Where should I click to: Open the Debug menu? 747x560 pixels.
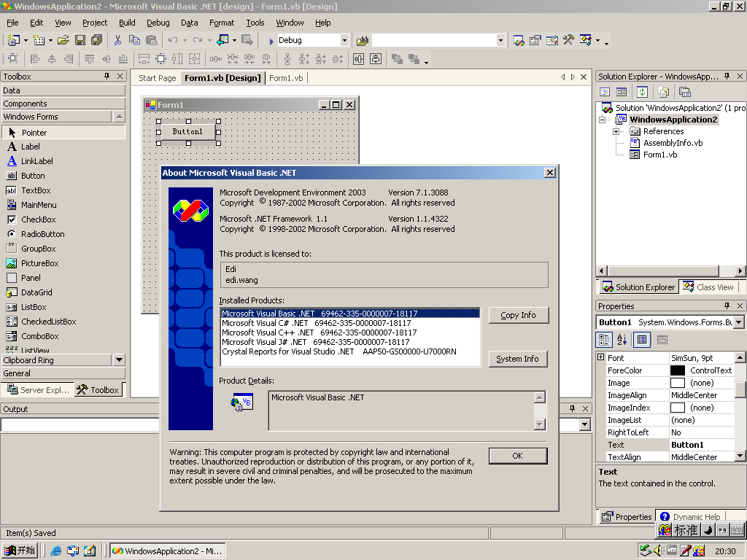tap(158, 23)
